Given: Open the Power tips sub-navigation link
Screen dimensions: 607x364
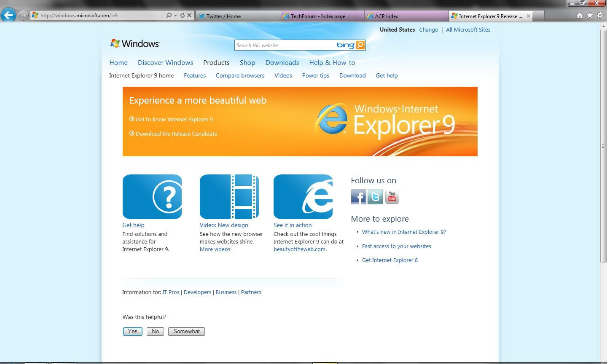Looking at the screenshot, I should coord(316,75).
